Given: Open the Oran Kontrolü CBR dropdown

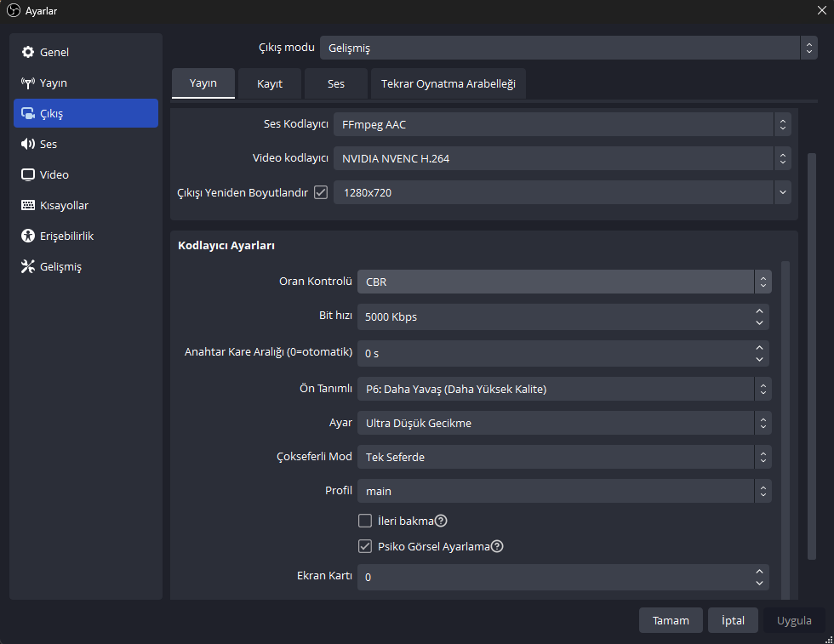Looking at the screenshot, I should 563,282.
